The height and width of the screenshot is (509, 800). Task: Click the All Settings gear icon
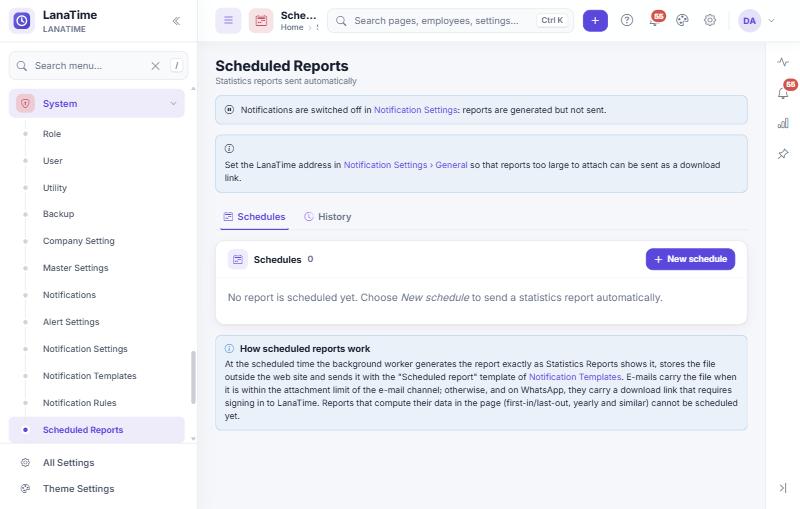click(25, 463)
